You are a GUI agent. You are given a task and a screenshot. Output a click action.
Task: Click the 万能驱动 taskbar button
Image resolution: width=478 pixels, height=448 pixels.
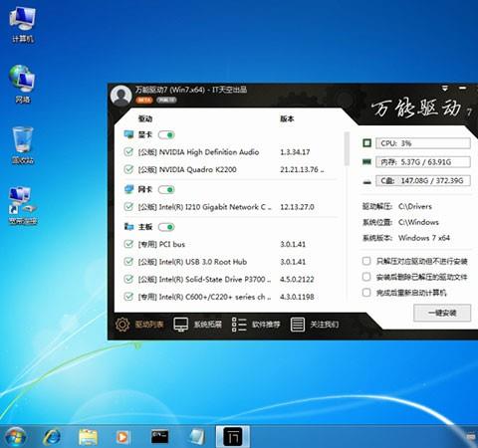coord(233,437)
